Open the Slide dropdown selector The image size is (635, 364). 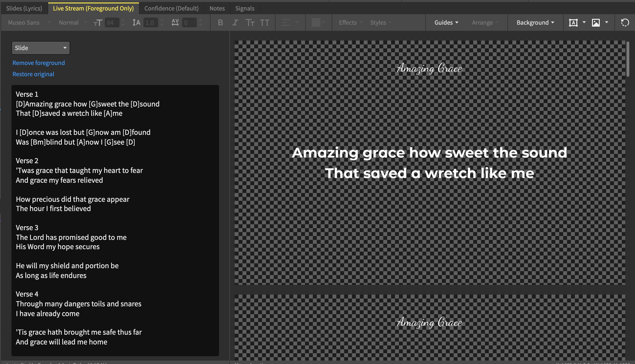[41, 48]
